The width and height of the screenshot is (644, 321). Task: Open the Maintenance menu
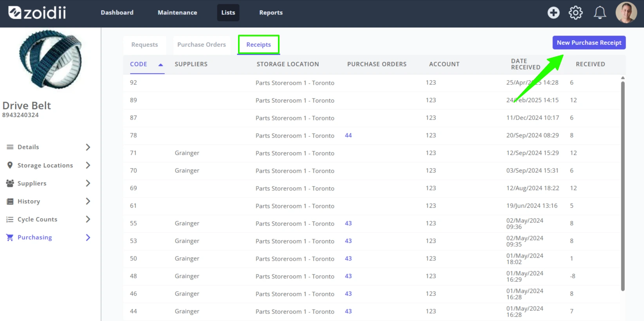coord(177,13)
